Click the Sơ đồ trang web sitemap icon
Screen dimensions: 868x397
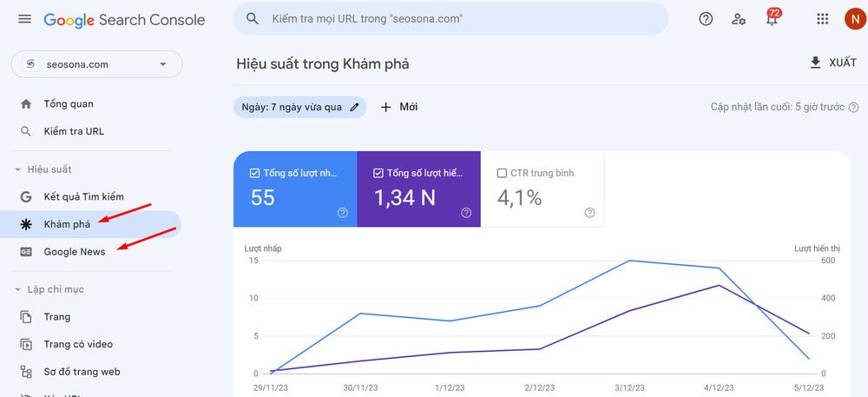(25, 372)
